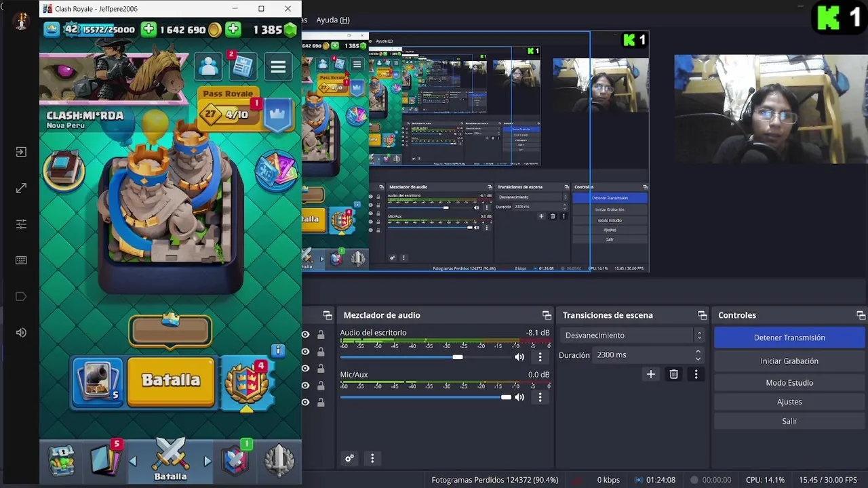Select the webcam source in OBS preview
Viewport: 868px width, 488px height.
tap(771, 109)
